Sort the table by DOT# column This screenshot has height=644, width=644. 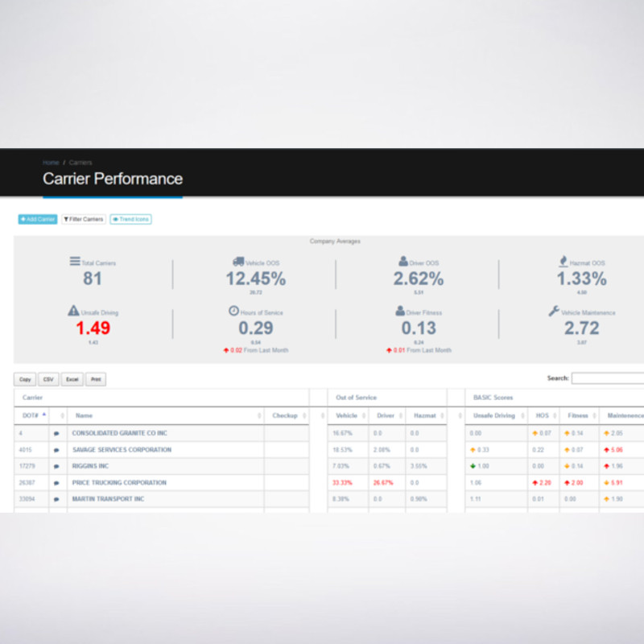coord(31,415)
